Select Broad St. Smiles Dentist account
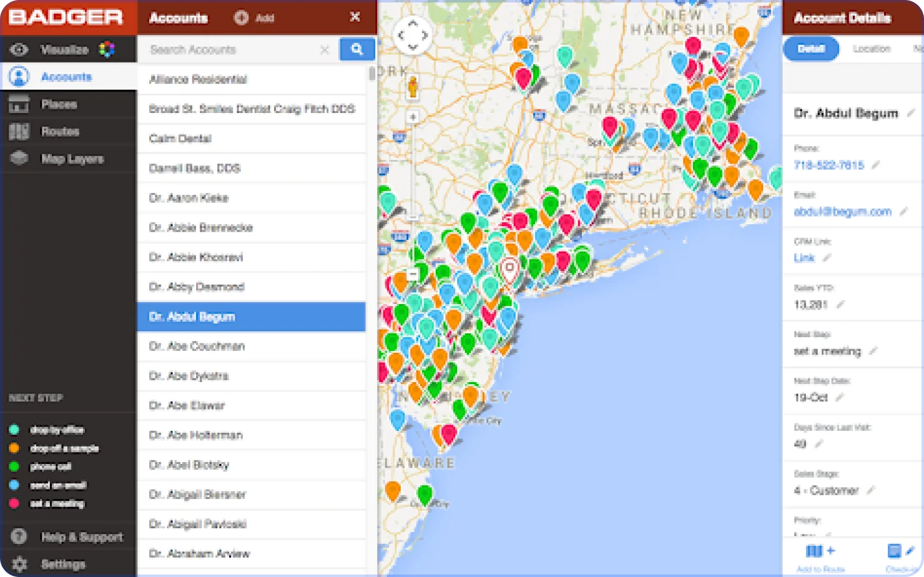Screen dimensions: 924x577 coord(251,109)
